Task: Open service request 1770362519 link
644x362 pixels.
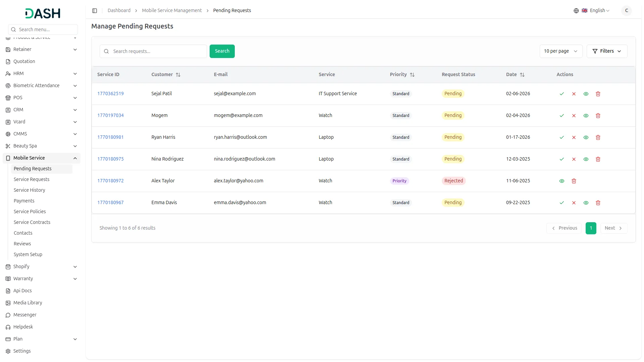Action: pos(110,94)
